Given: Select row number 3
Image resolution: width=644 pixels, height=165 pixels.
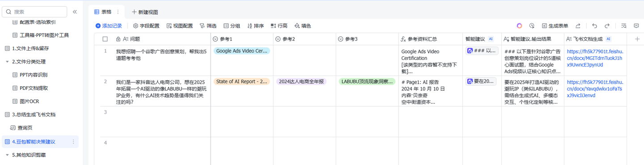Looking at the screenshot, I should click(106, 112).
